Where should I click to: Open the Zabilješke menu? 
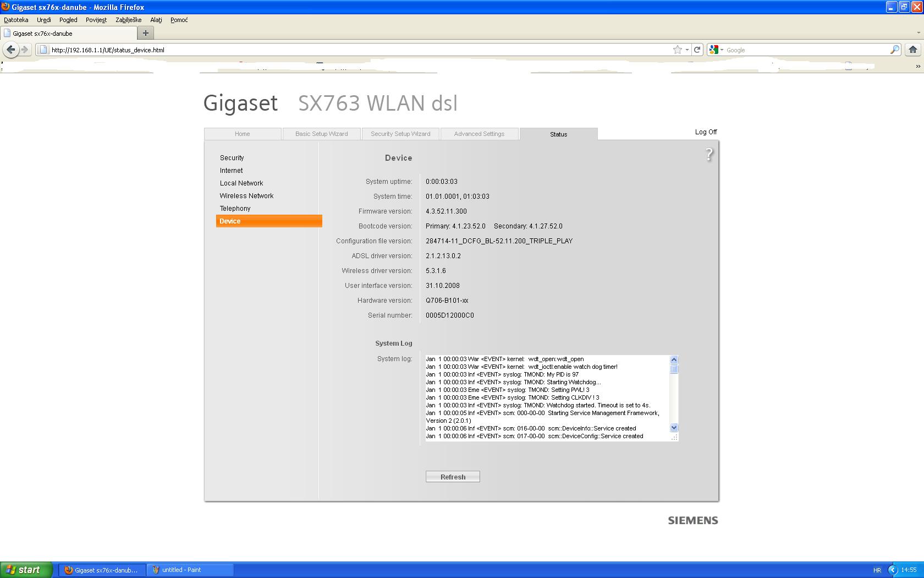click(x=129, y=20)
